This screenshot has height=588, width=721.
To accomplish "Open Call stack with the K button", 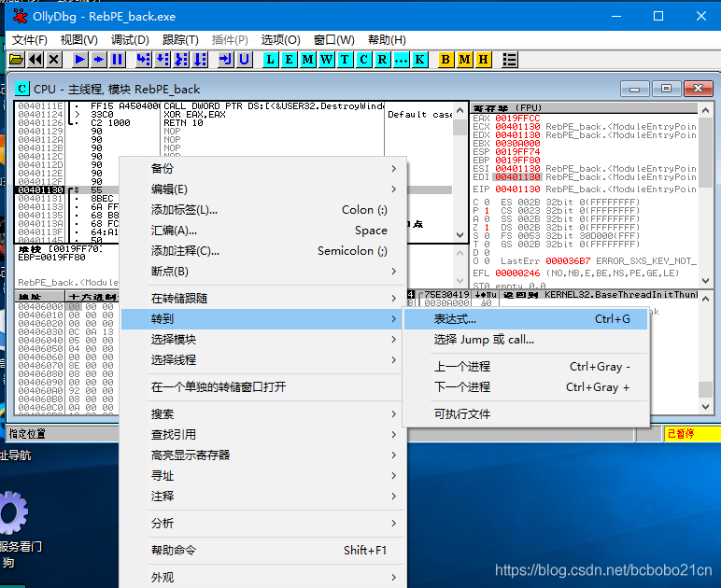I will coord(419,60).
